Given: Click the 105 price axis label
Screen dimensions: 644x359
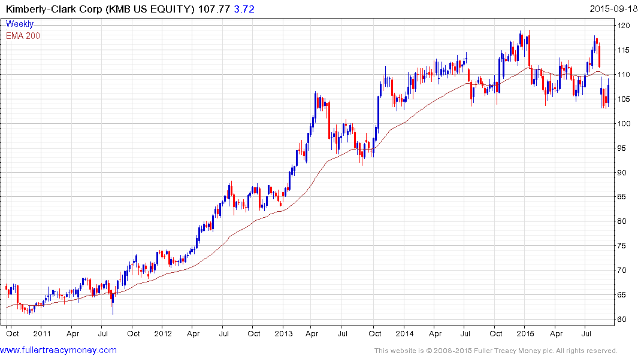Looking at the screenshot, I should pos(624,99).
